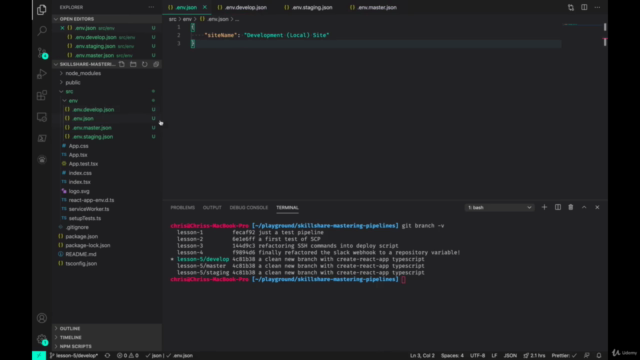640x360 pixels.
Task: Change encoding via UTF-8 status item
Action: (478, 356)
